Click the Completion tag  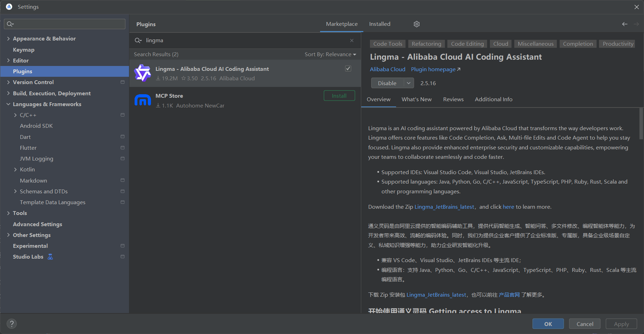coord(578,44)
